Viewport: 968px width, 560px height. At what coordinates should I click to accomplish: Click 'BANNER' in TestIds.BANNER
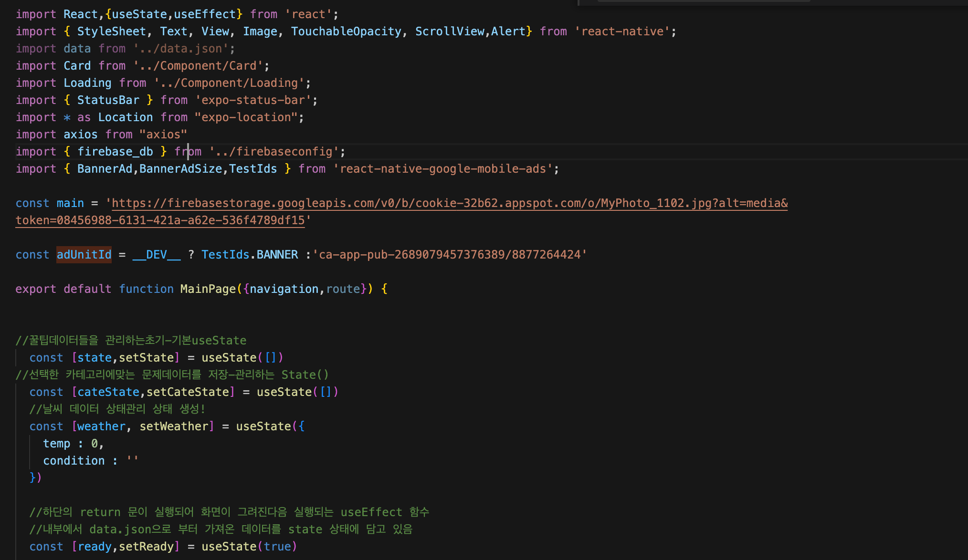277,255
